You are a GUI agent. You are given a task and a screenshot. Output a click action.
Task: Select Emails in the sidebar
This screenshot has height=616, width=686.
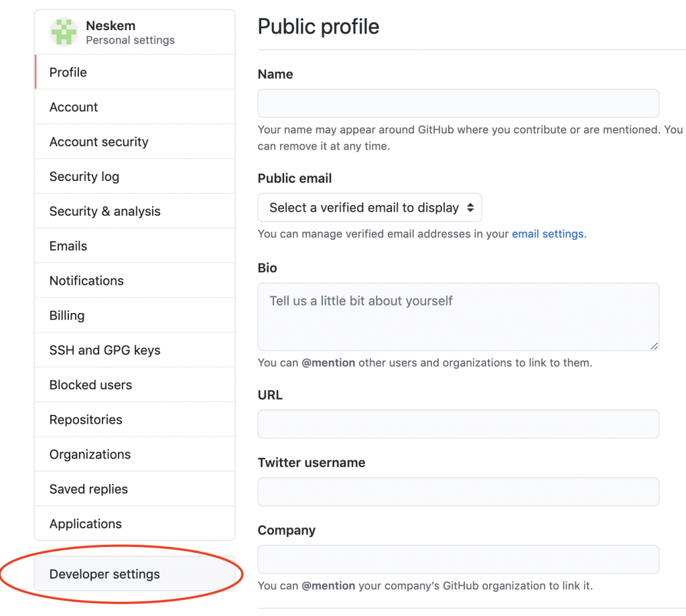click(68, 246)
